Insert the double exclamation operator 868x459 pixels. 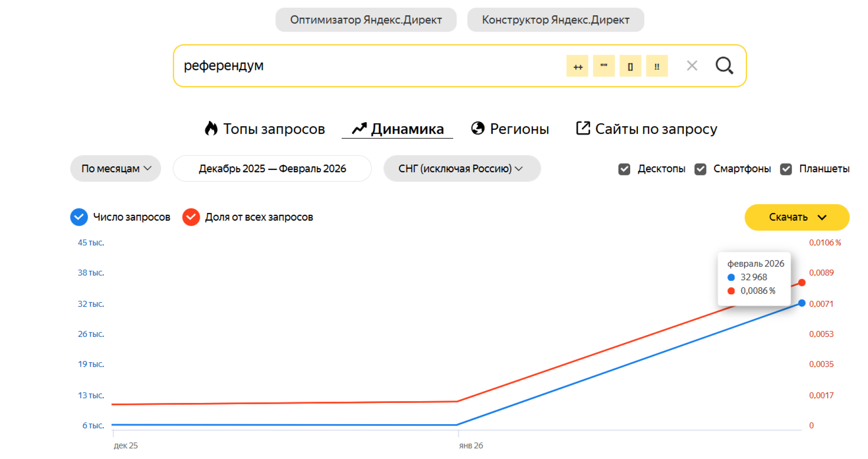point(656,66)
